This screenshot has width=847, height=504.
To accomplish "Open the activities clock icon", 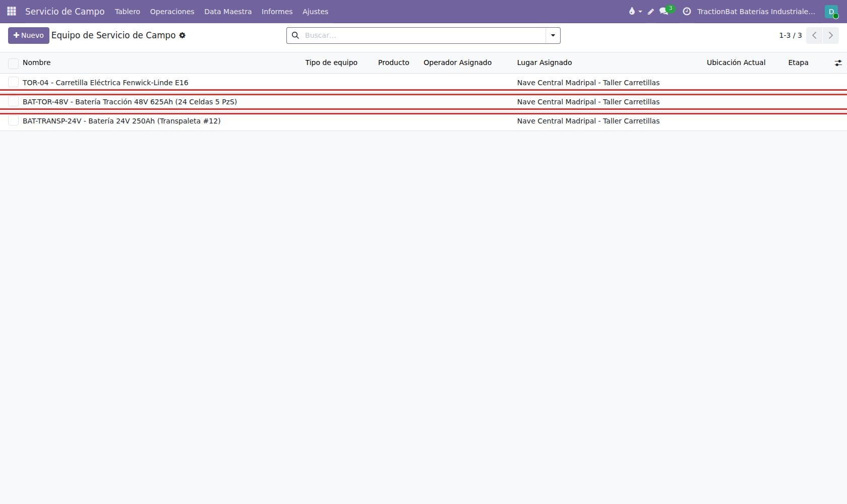I will click(687, 11).
